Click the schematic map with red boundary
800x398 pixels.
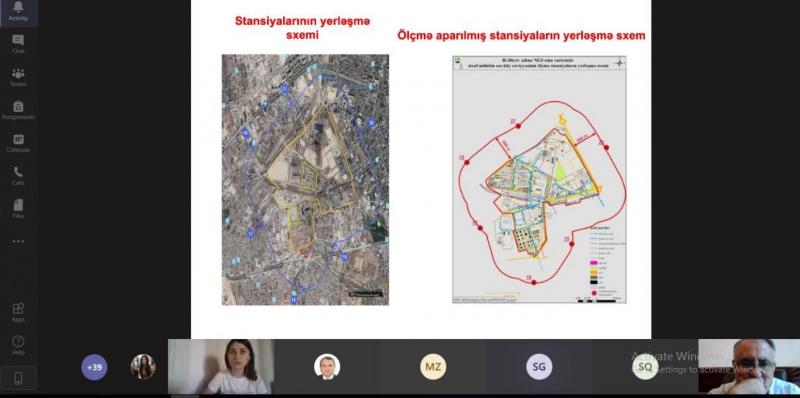[x=539, y=179]
